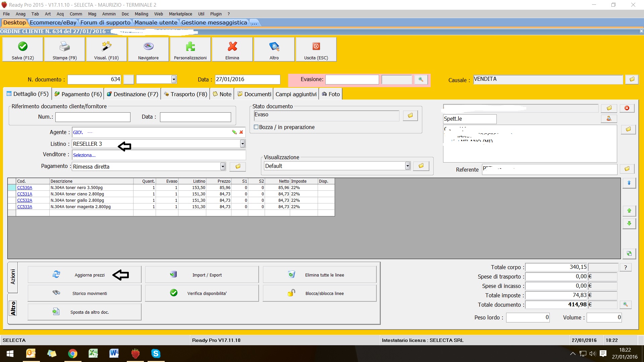Open the Navigatore toolbar button

point(148,49)
